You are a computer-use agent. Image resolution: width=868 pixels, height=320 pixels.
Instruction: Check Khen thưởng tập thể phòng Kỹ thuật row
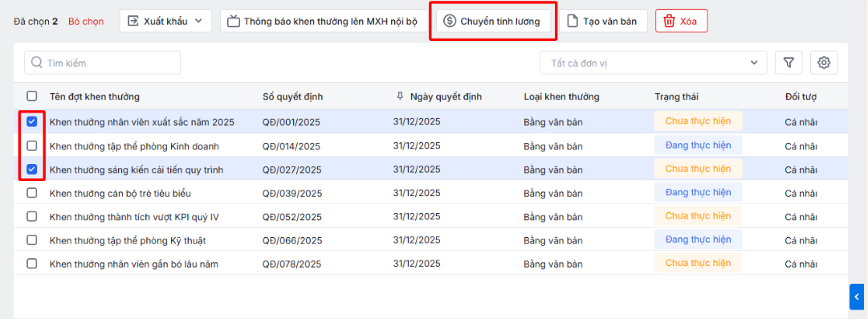point(32,240)
